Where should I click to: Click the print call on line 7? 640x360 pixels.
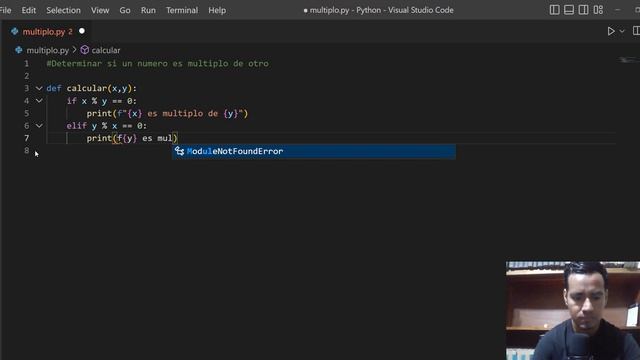click(x=99, y=138)
